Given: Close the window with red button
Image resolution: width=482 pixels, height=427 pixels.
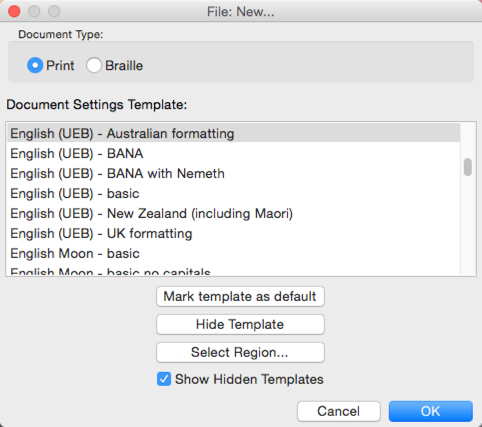Looking at the screenshot, I should click(x=14, y=11).
